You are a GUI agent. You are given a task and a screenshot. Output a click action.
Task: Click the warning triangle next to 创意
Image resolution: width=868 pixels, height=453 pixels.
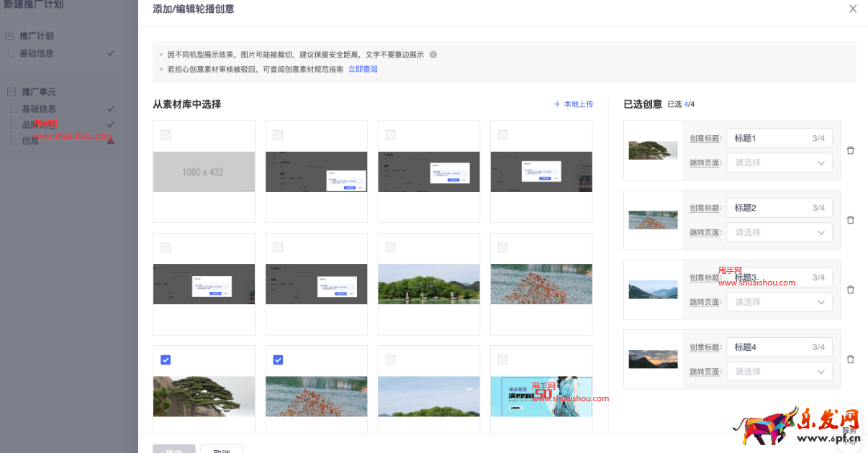pos(111,140)
